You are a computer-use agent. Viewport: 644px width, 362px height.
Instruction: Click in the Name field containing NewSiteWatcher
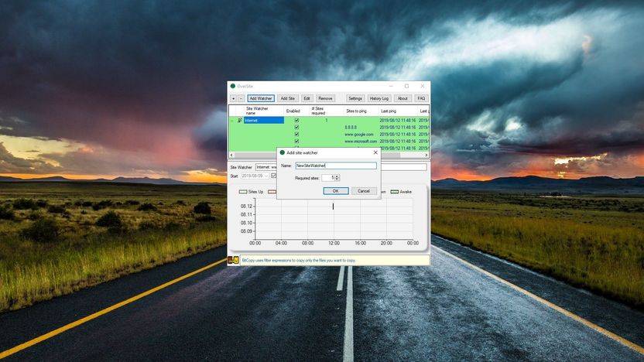(x=336, y=166)
